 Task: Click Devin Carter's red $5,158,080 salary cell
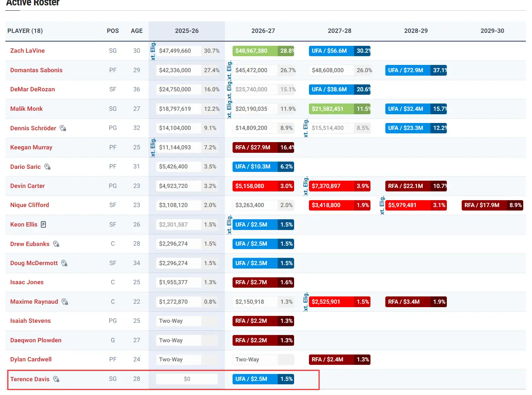click(x=250, y=186)
